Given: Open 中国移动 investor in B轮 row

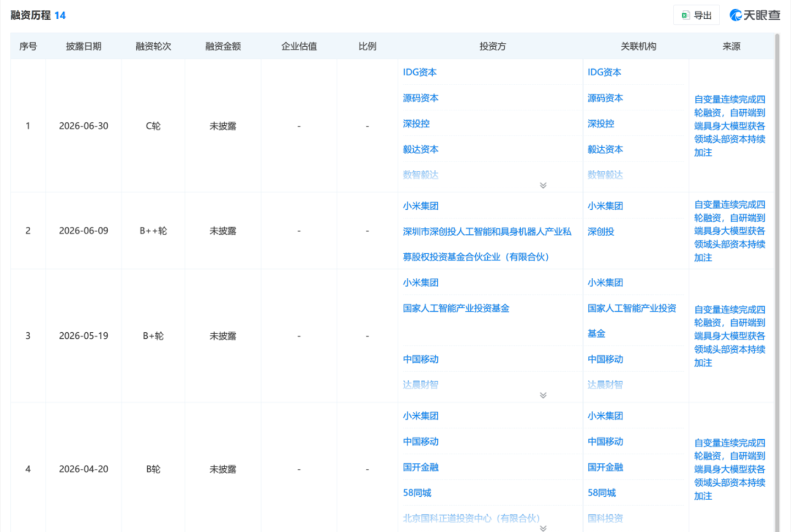Looking at the screenshot, I should pyautogui.click(x=421, y=442).
